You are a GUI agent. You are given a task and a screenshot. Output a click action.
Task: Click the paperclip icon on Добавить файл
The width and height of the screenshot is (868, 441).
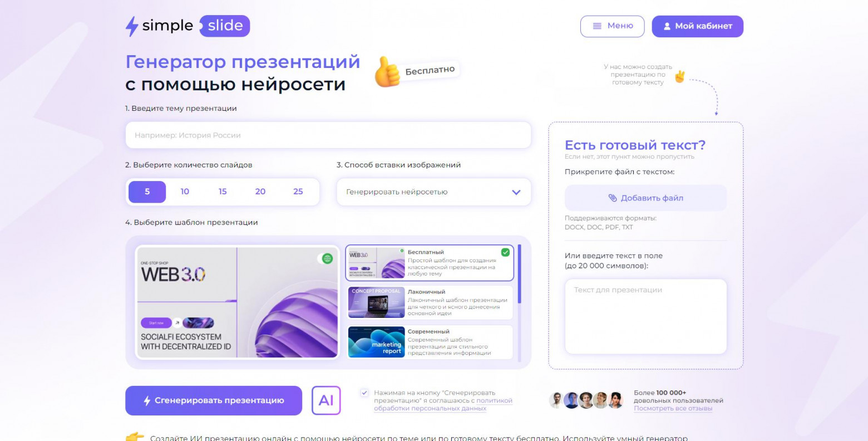point(613,198)
